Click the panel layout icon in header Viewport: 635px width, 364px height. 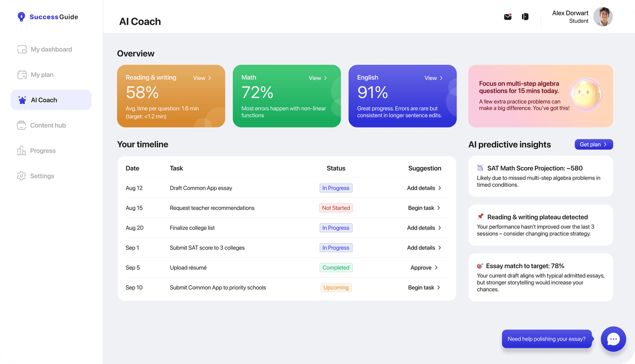pos(525,17)
